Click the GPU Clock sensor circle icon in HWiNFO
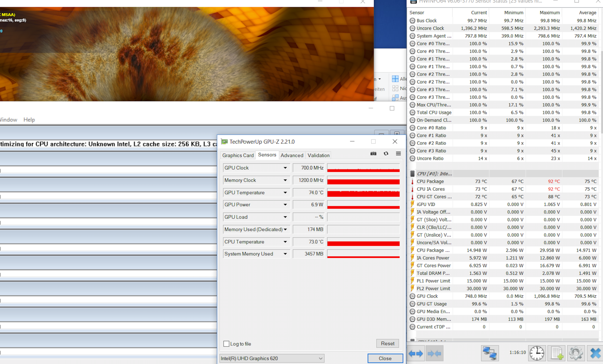 click(412, 296)
